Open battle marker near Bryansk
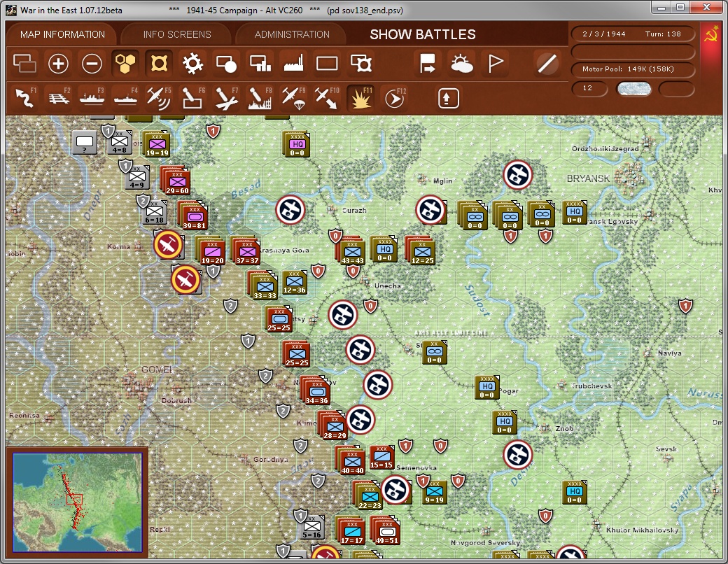 tap(518, 175)
